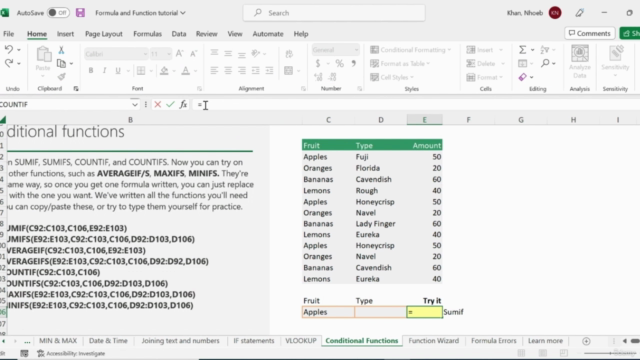Click Increase Font Size icon
This screenshot has width=640, height=360.
click(179, 53)
